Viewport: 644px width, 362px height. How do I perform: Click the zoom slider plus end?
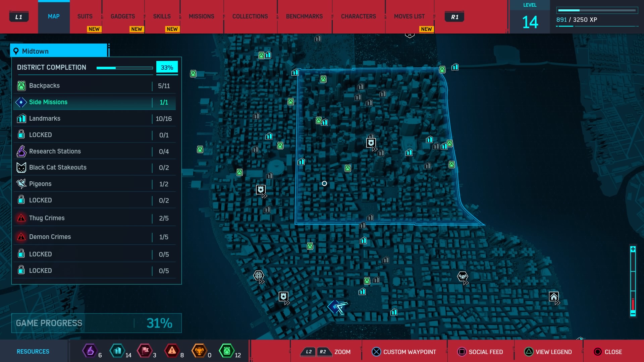tap(633, 249)
